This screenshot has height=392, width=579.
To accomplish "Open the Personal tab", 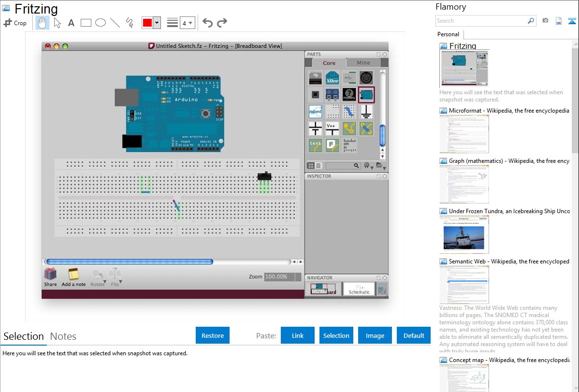I will tap(448, 34).
